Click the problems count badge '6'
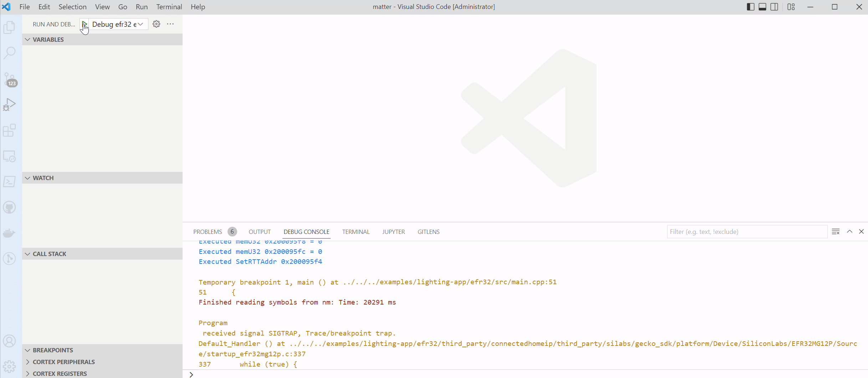The height and width of the screenshot is (378, 868). tap(232, 232)
